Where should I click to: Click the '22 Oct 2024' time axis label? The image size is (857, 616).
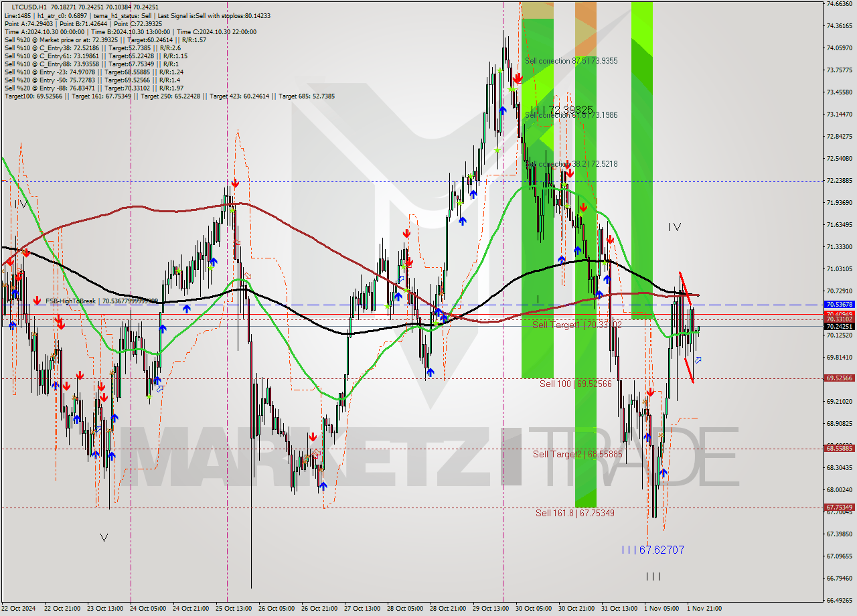19,609
